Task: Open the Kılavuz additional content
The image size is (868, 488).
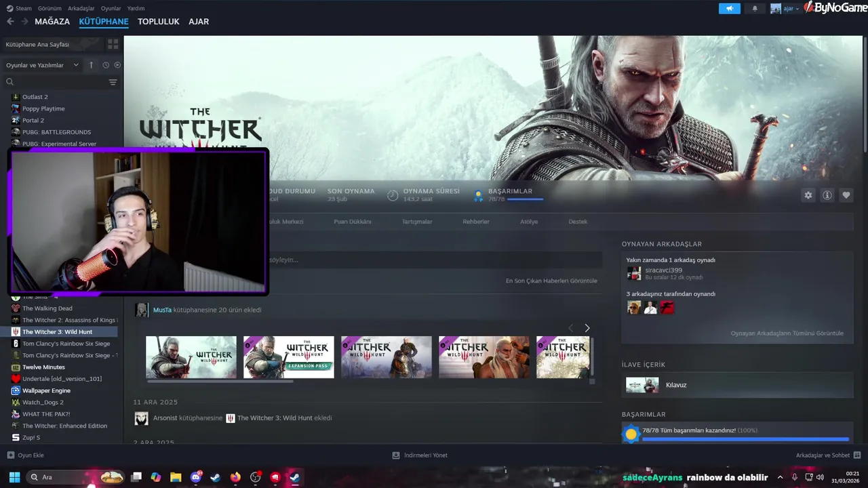Action: tap(737, 385)
